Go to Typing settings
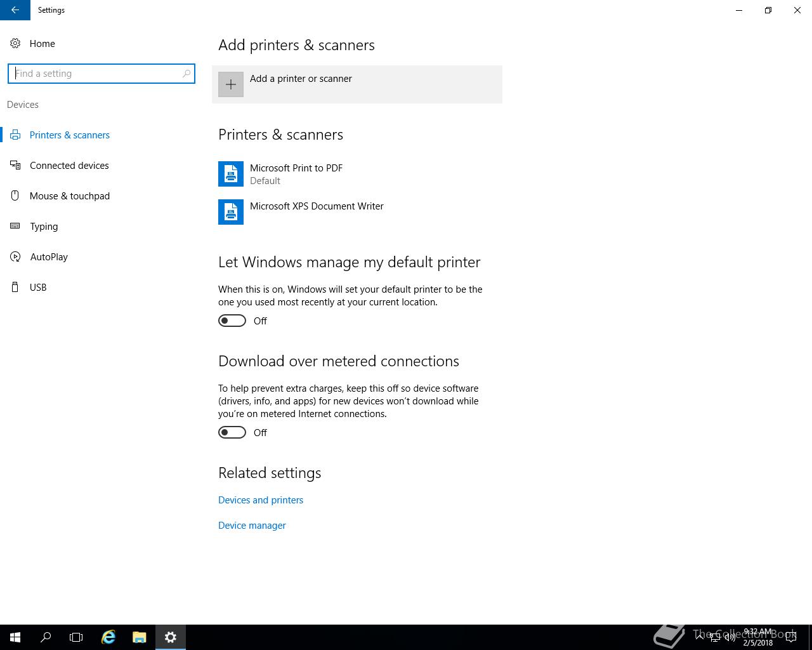Image resolution: width=812 pixels, height=650 pixels. (44, 227)
